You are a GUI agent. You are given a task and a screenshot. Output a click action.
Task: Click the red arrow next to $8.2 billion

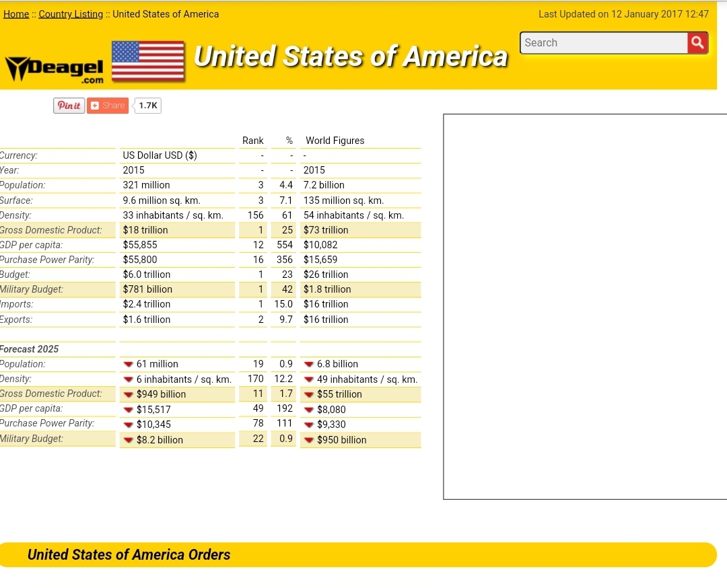click(129, 440)
